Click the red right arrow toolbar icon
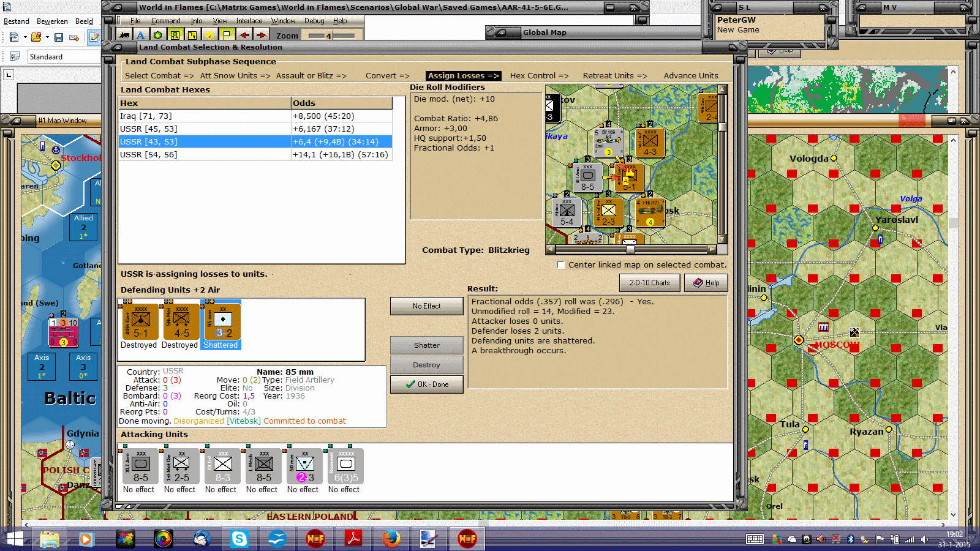Image resolution: width=980 pixels, height=551 pixels. 261,36
